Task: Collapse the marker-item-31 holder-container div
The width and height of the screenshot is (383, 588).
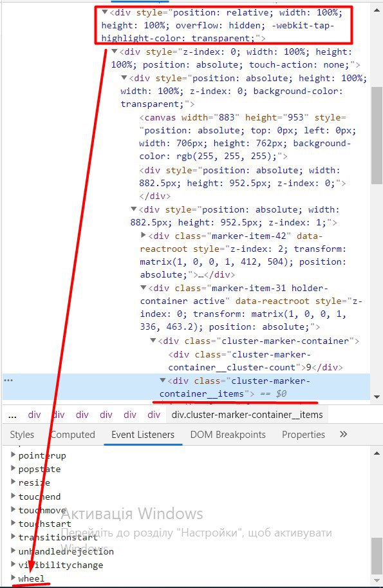Action: (x=143, y=288)
